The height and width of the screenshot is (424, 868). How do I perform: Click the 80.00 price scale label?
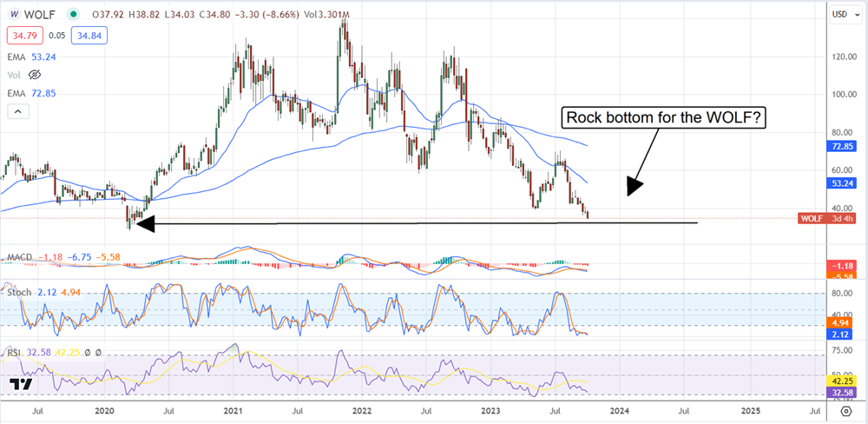point(843,132)
